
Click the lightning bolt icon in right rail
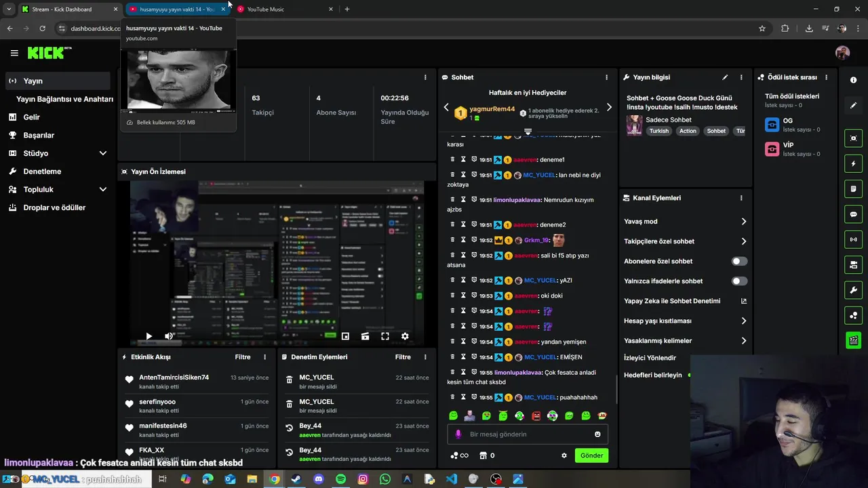853,163
